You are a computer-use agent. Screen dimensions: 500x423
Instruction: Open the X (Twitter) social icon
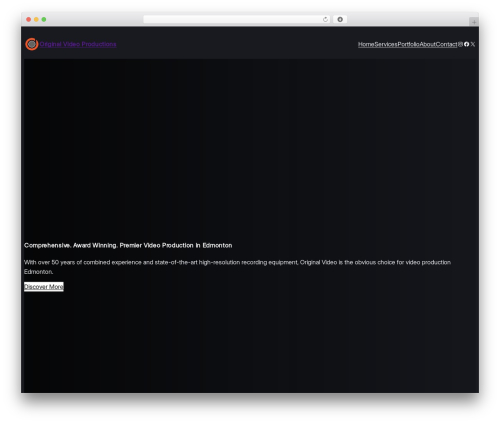473,44
